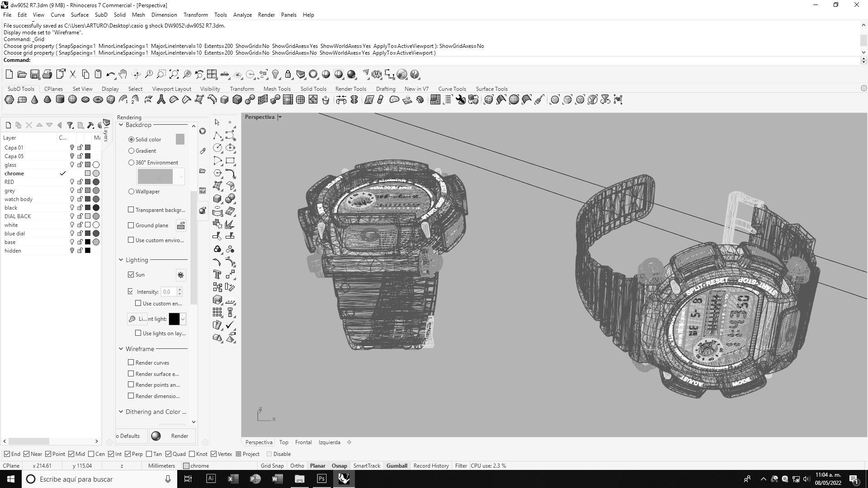
Task: Toggle the Cen osnap checkbox
Action: (x=91, y=454)
